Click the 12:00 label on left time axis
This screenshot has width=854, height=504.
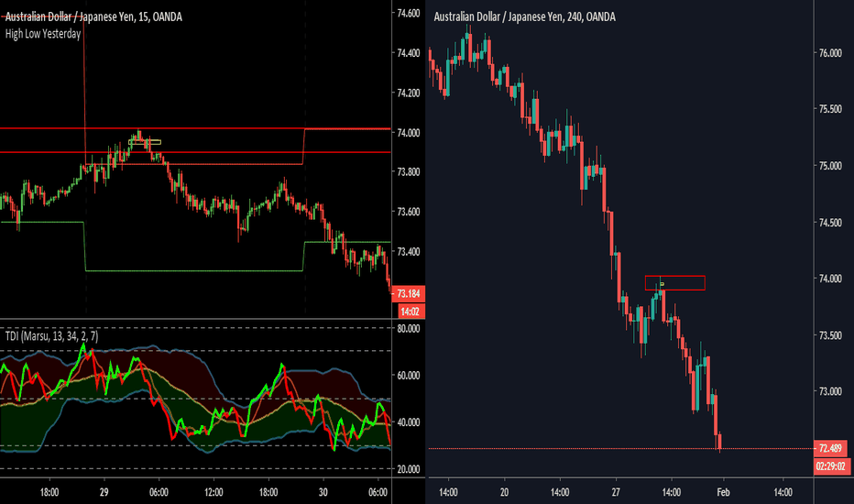pyautogui.click(x=213, y=492)
